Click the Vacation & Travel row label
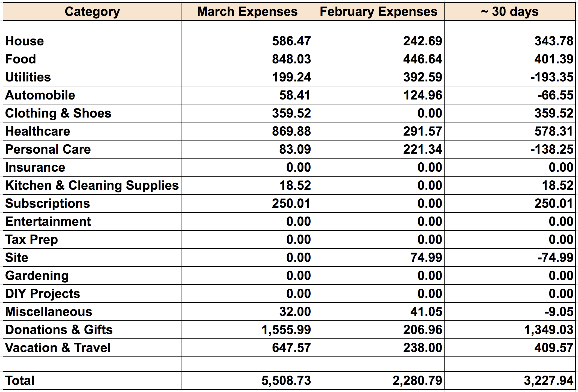This screenshot has height=392, width=578. [58, 348]
